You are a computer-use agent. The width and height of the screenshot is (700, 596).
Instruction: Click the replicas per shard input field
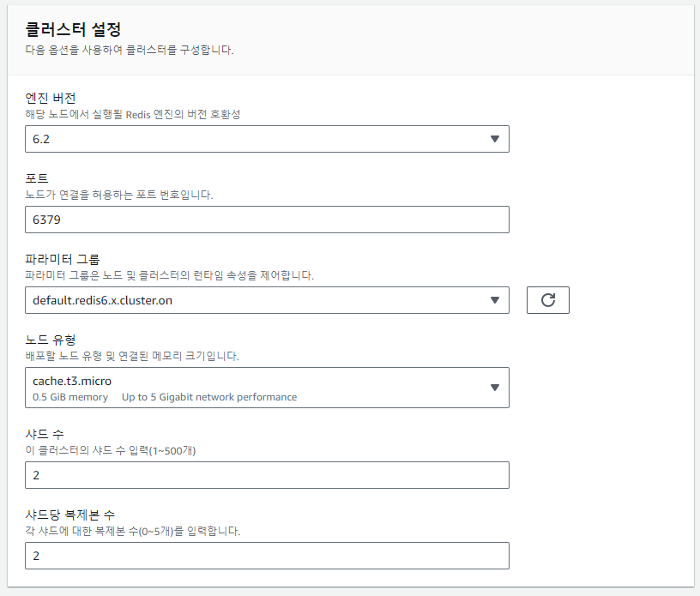click(x=267, y=556)
